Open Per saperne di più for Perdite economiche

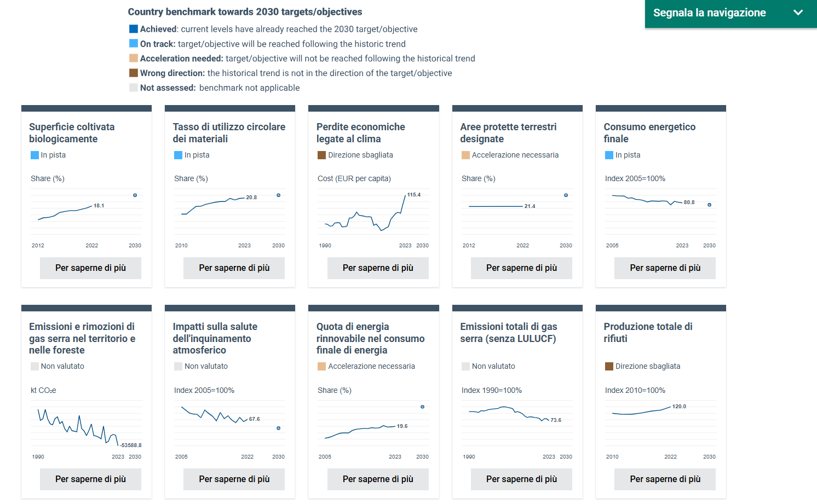(x=378, y=268)
